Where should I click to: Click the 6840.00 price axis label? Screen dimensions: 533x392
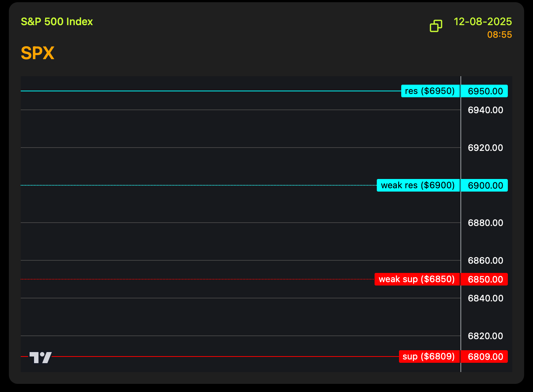coord(485,298)
